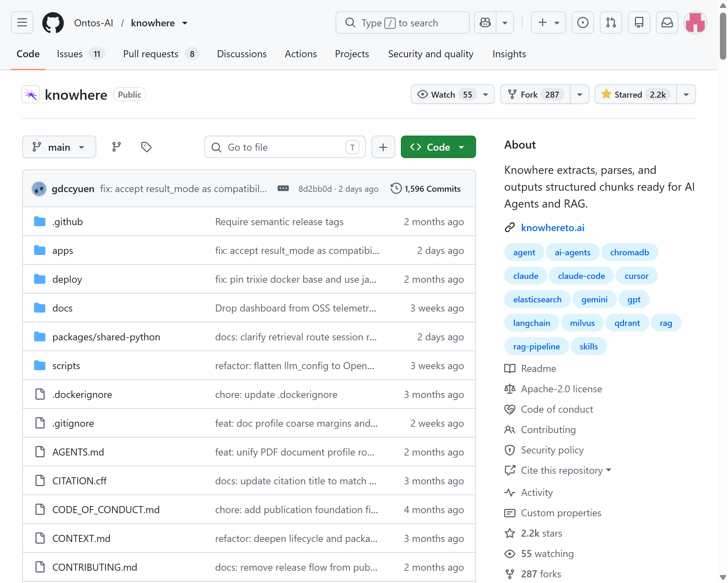Open the Activity pulse icon
This screenshot has width=728, height=583.
click(x=510, y=492)
